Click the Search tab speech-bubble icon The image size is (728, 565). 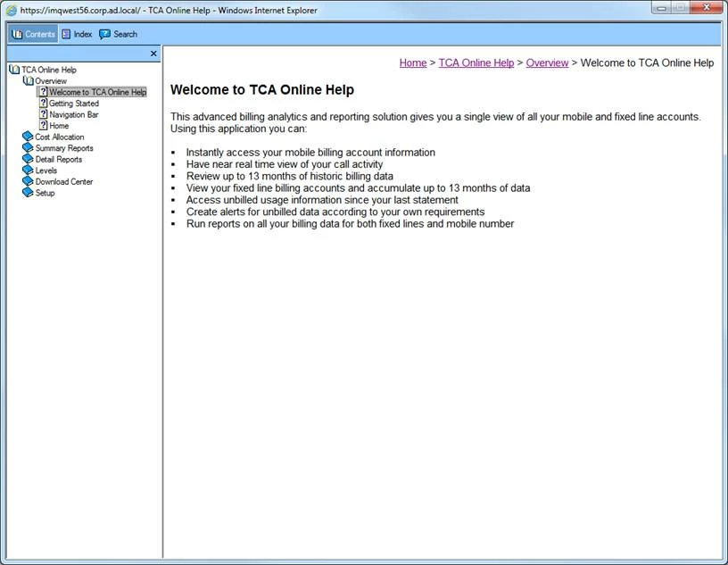104,34
